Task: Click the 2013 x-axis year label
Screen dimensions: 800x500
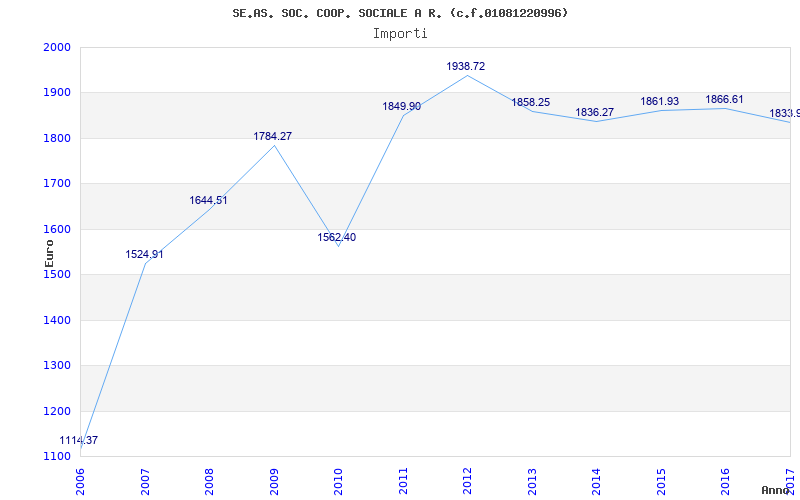Action: point(532,481)
